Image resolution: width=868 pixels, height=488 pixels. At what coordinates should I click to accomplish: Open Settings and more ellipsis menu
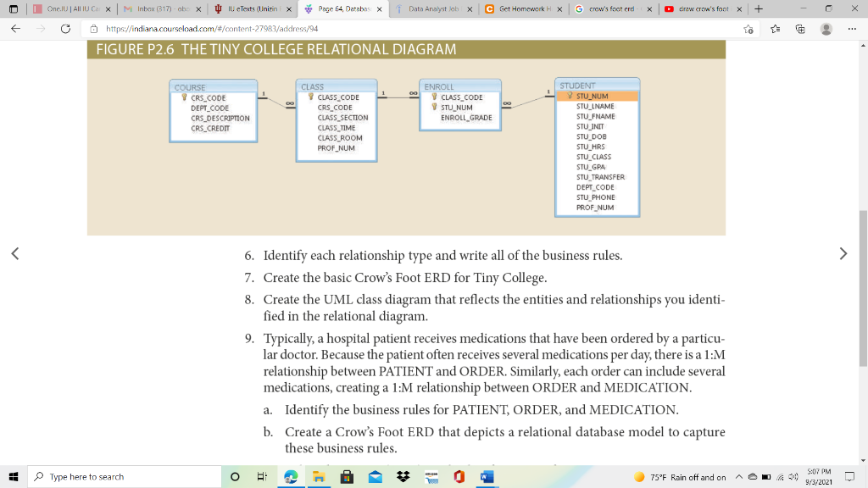(x=852, y=29)
